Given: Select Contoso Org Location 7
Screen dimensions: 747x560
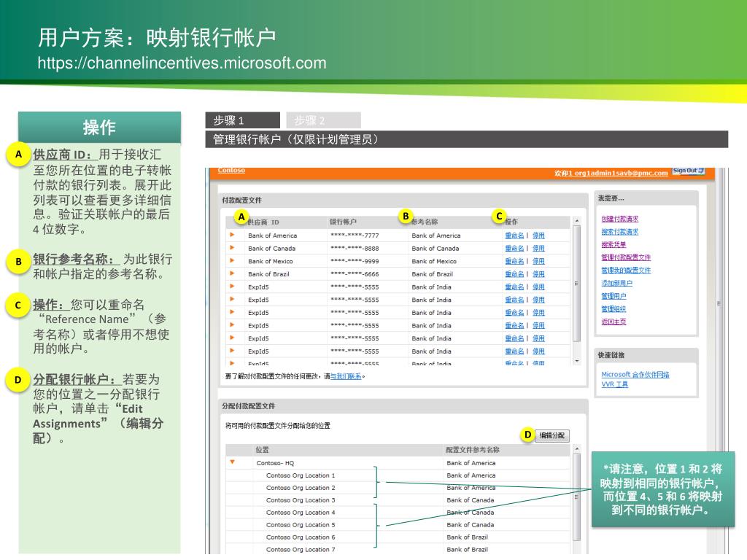Looking at the screenshot, I should tap(301, 550).
